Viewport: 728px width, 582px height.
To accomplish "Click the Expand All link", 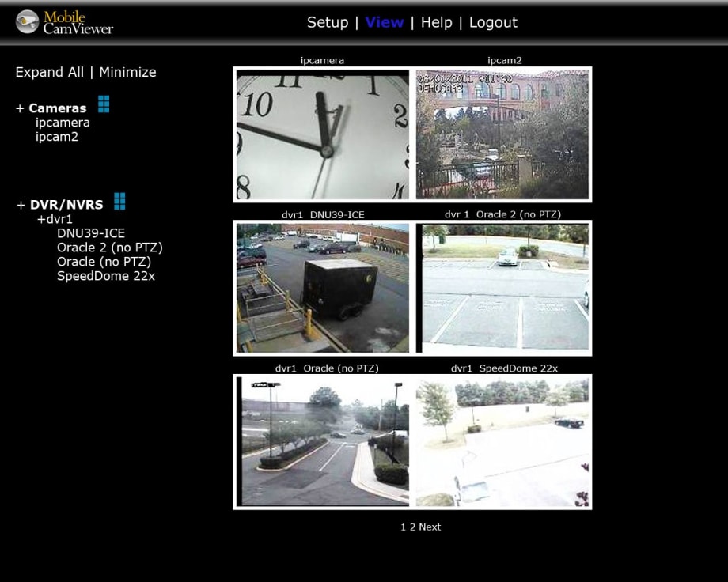I will pyautogui.click(x=49, y=71).
